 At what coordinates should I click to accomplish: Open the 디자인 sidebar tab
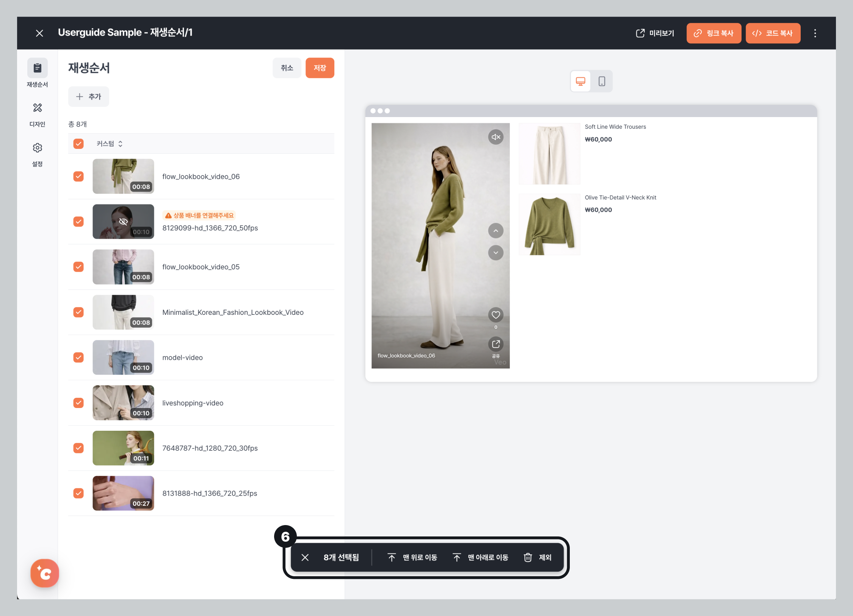(37, 114)
